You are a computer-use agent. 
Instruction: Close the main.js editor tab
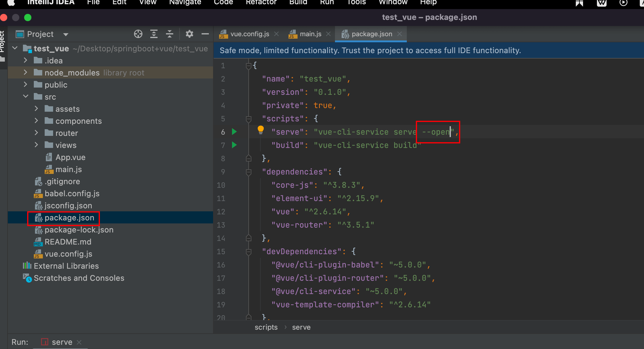329,34
